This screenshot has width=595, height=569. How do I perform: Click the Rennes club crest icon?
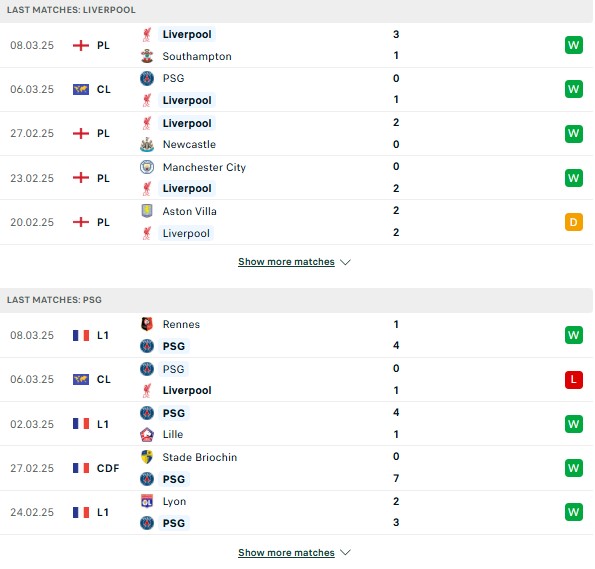[147, 324]
